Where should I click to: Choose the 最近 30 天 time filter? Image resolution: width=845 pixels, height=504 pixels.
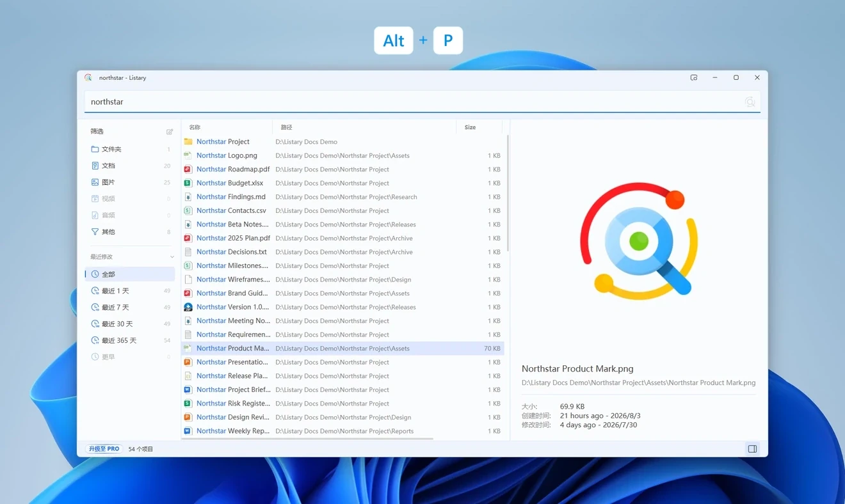[x=130, y=324]
